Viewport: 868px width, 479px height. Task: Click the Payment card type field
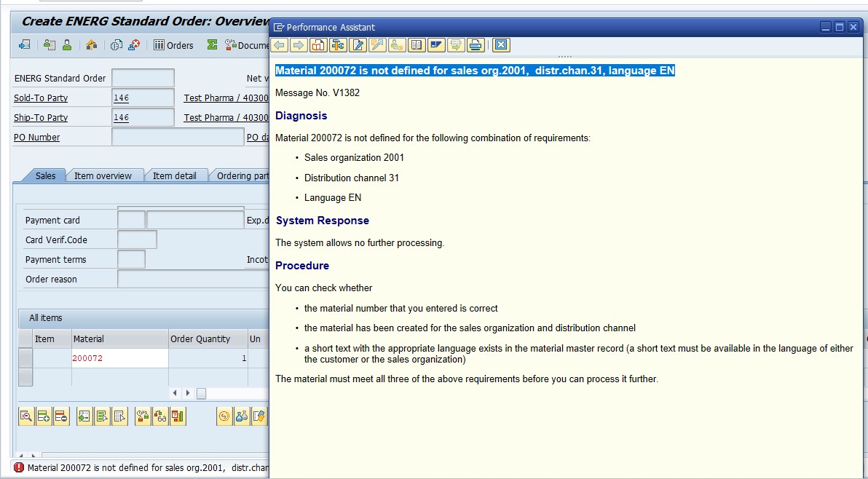[x=131, y=220]
